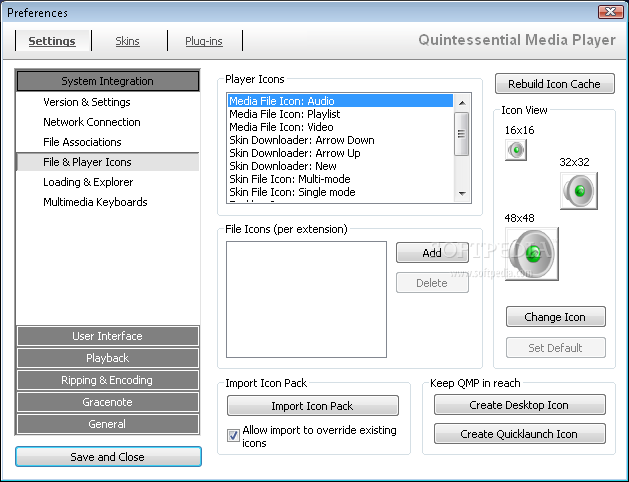Select Skin Downloader: New entry

click(340, 166)
